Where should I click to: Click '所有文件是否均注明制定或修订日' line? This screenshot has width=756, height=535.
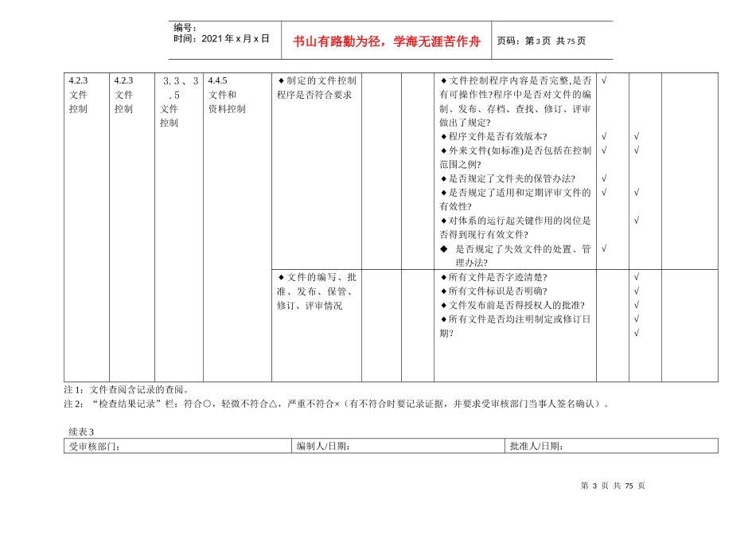pos(516,319)
